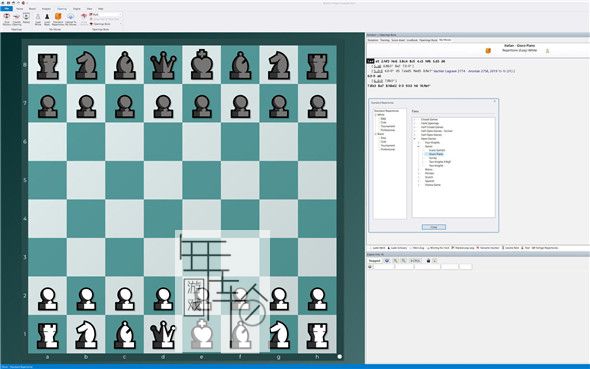Collapse the Italian tree node

click(x=419, y=146)
